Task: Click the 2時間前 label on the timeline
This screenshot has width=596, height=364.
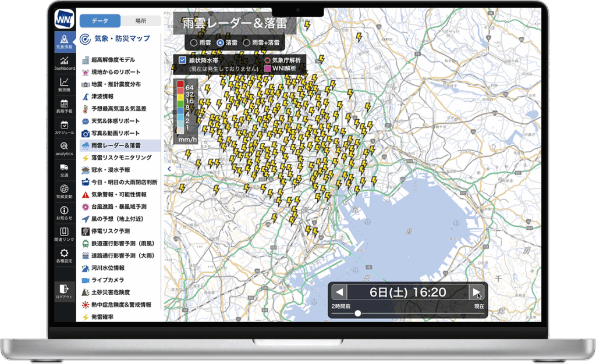Action: tap(341, 306)
